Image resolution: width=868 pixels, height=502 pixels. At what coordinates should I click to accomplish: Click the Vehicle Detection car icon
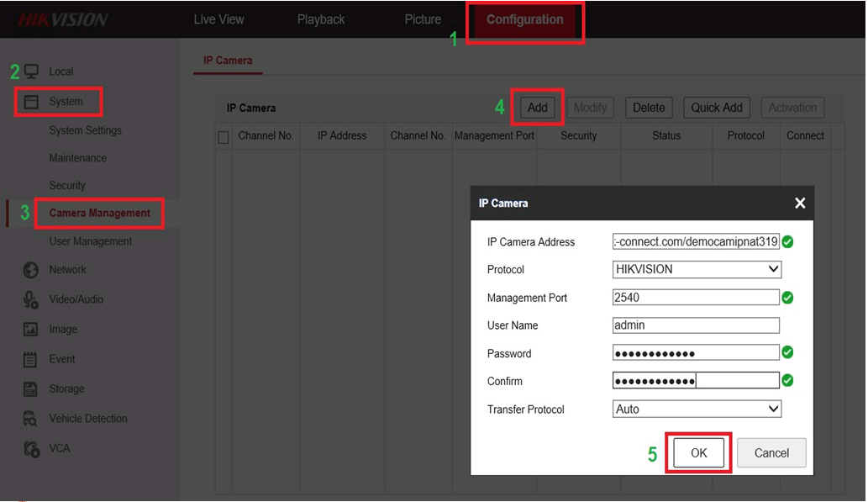[x=30, y=419]
